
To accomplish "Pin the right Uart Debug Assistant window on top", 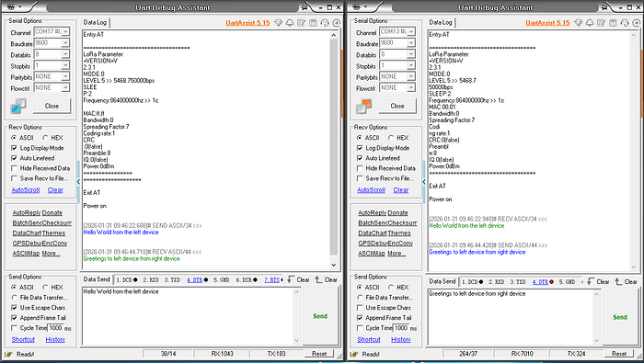I will [x=604, y=7].
